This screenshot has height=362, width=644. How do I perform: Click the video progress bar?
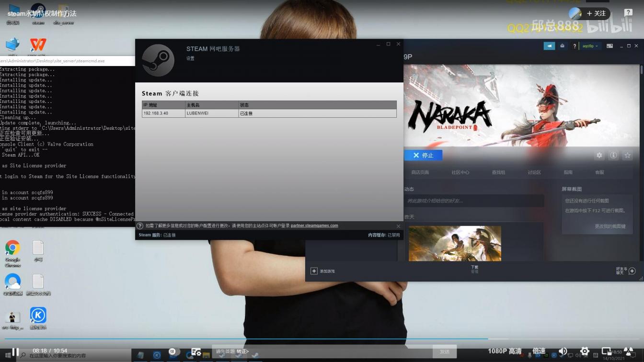point(322,339)
